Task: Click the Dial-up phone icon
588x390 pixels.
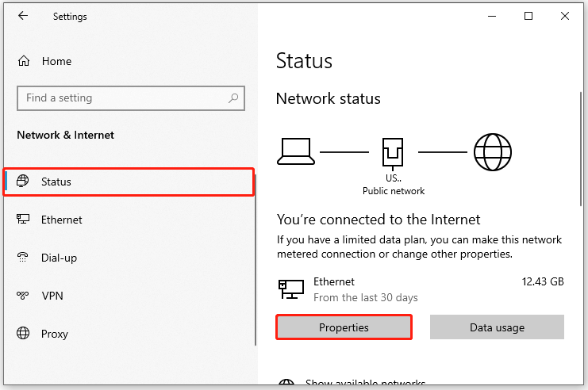Action: [x=22, y=258]
